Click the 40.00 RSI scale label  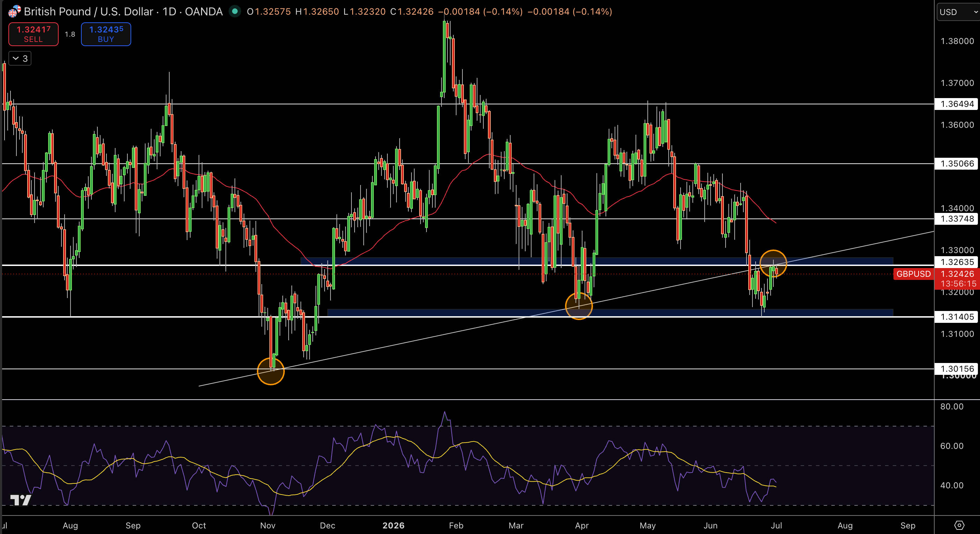[x=951, y=485]
